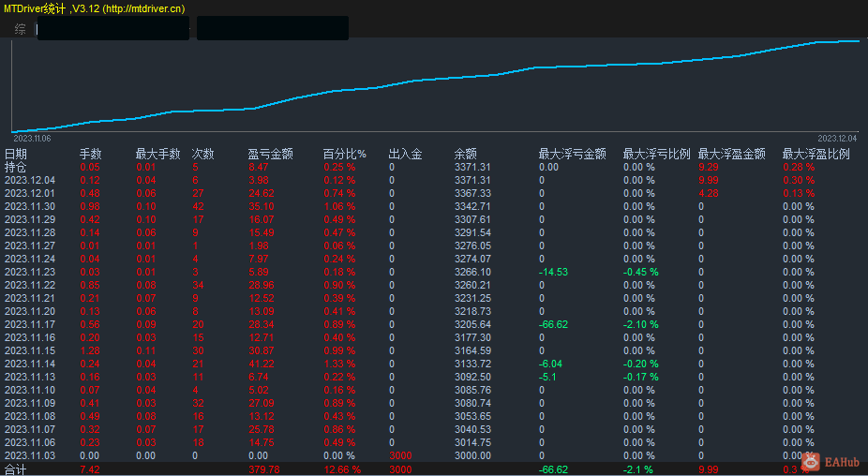Click floating loss -14.53 in 2023.11.23 row
The image size is (868, 476).
click(x=554, y=272)
